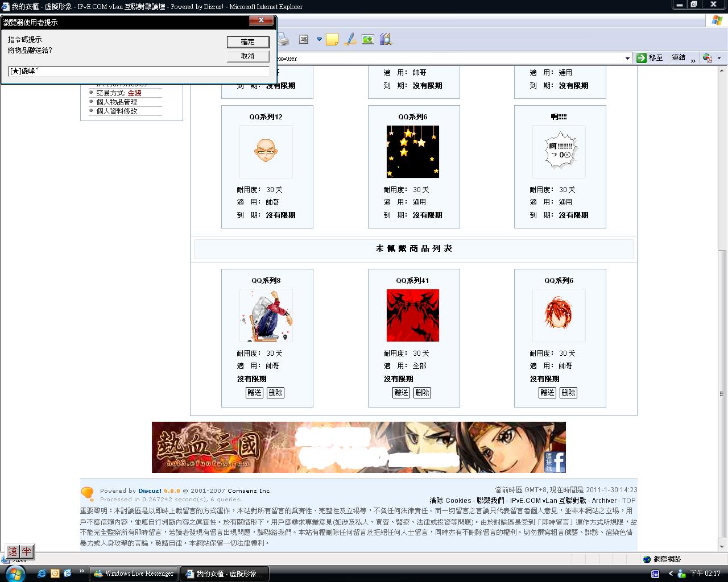728x582 pixels.
Task: Toggle the 半 half-width mode button
Action: (26, 551)
